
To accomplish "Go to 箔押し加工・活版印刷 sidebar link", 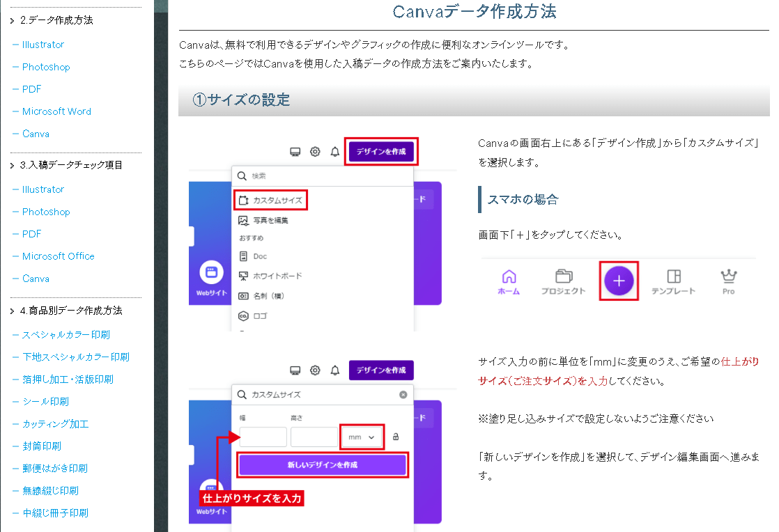I will (x=68, y=380).
